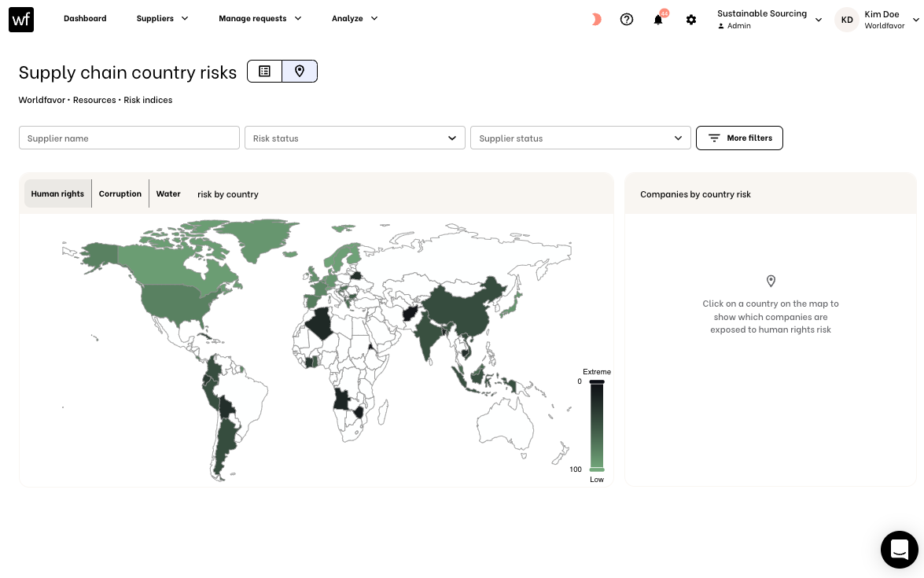Open the More filters panel
Image resolution: width=924 pixels, height=578 pixels.
point(739,138)
